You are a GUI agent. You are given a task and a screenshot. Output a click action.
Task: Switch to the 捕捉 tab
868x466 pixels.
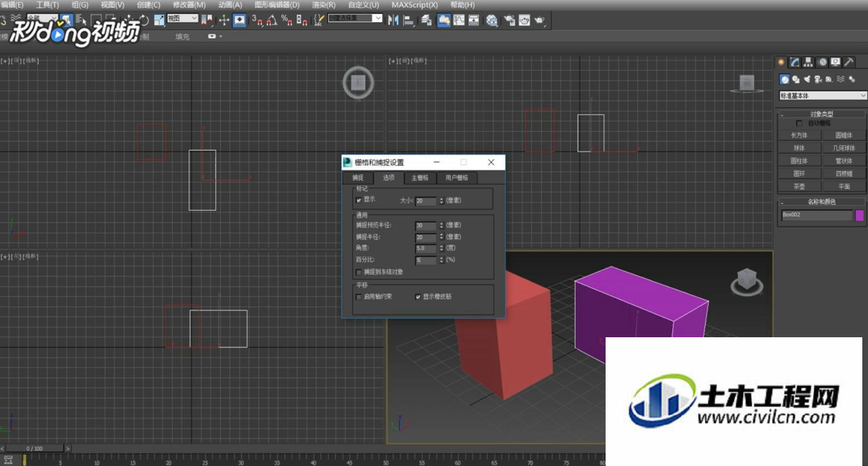358,178
